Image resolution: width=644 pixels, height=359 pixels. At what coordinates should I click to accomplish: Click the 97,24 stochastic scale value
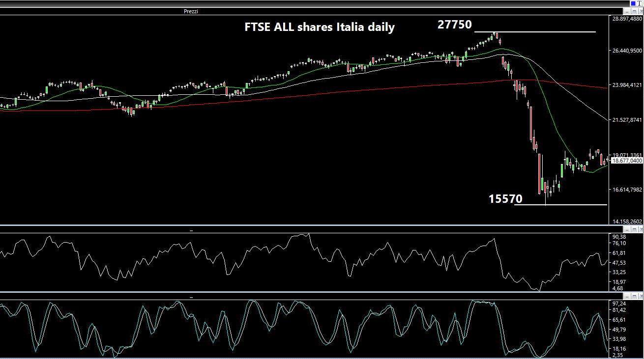[619, 304]
